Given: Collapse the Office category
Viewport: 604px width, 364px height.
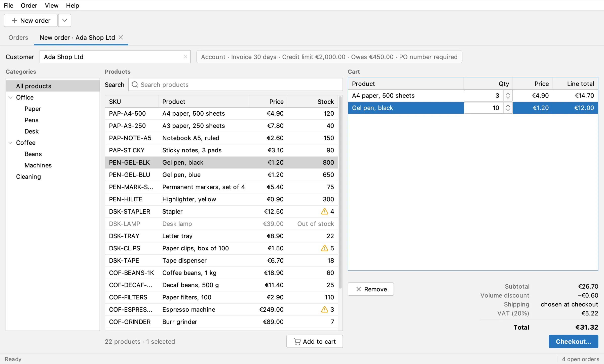Looking at the screenshot, I should [x=10, y=98].
